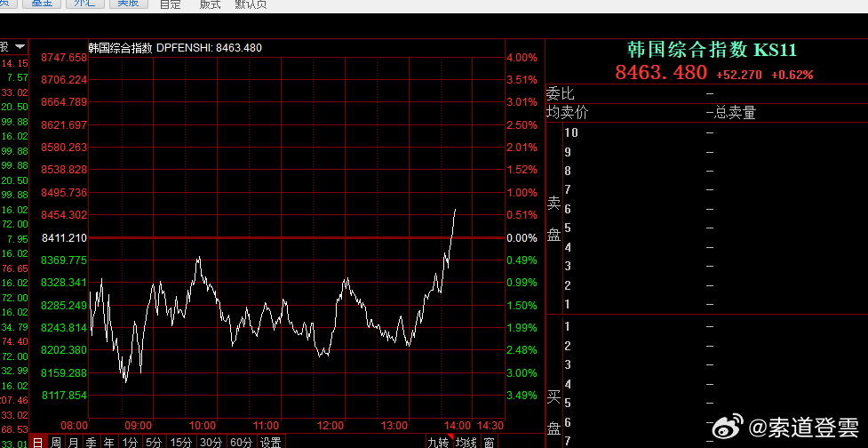Click the 13:00 time axis label
The image size is (868, 448).
394,425
